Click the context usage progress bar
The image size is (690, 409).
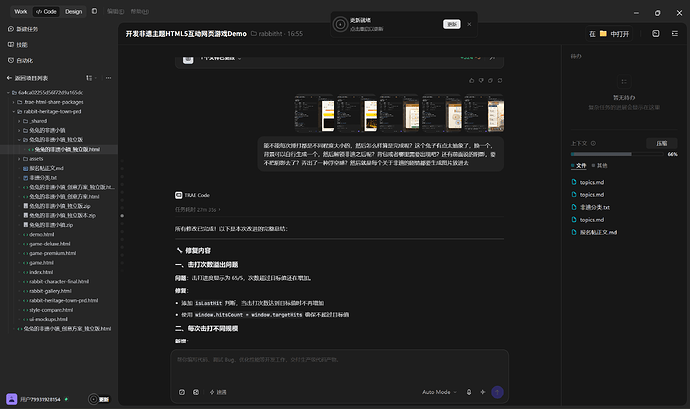(617, 154)
